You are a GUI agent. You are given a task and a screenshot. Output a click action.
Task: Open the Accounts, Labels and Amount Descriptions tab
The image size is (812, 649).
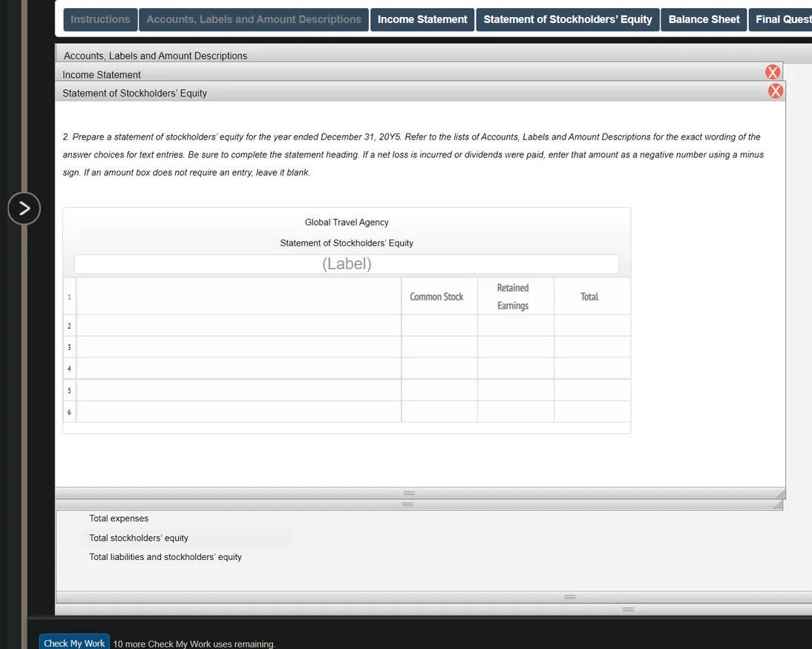253,19
